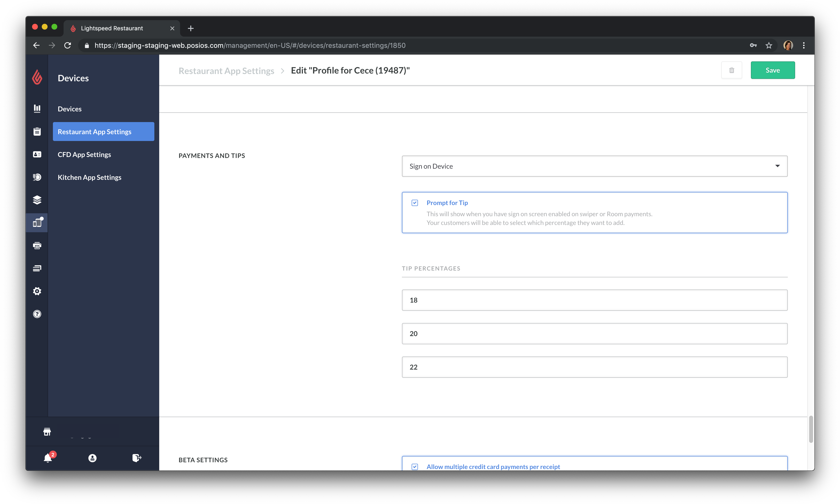The width and height of the screenshot is (840, 504).
Task: Click tip percentage field with 20
Action: tap(594, 333)
